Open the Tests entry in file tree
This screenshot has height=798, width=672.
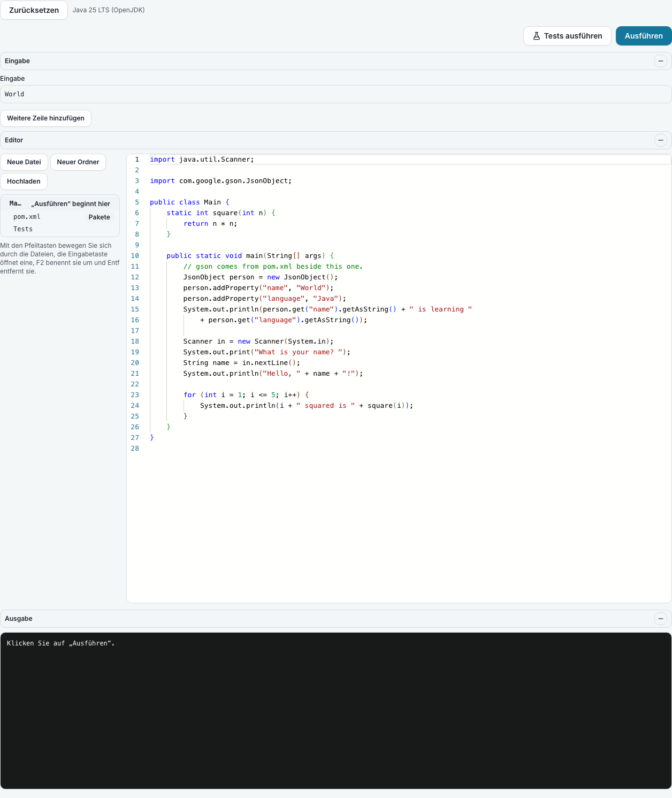[x=23, y=229]
